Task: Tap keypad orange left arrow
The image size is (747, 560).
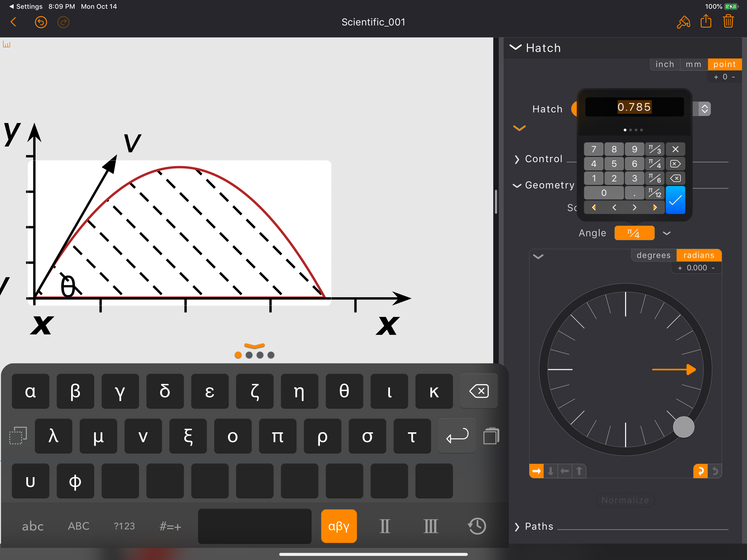Action: (x=594, y=207)
